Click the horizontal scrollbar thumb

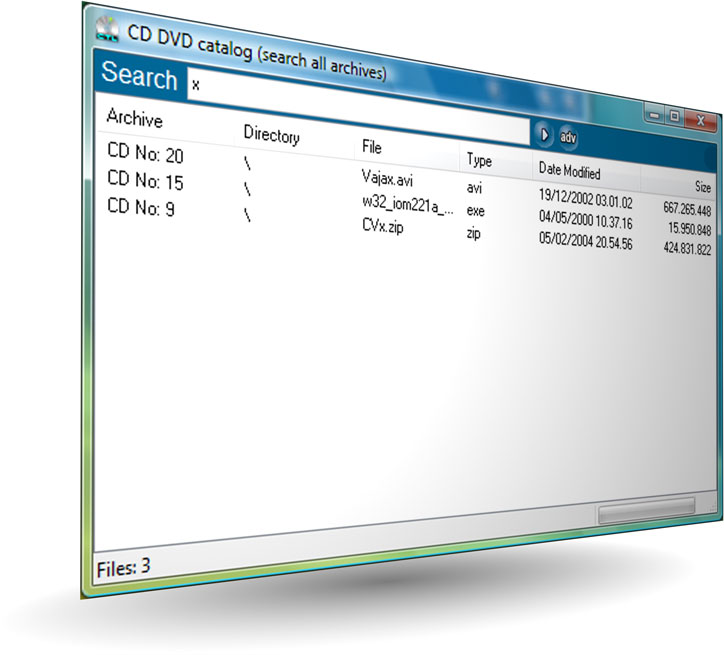(646, 511)
